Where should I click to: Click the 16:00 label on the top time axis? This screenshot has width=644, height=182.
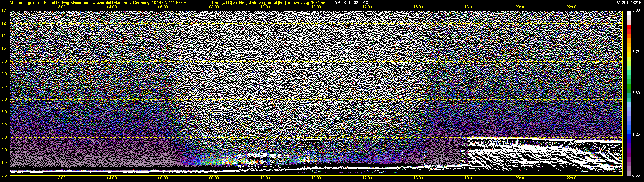pyautogui.click(x=418, y=7)
